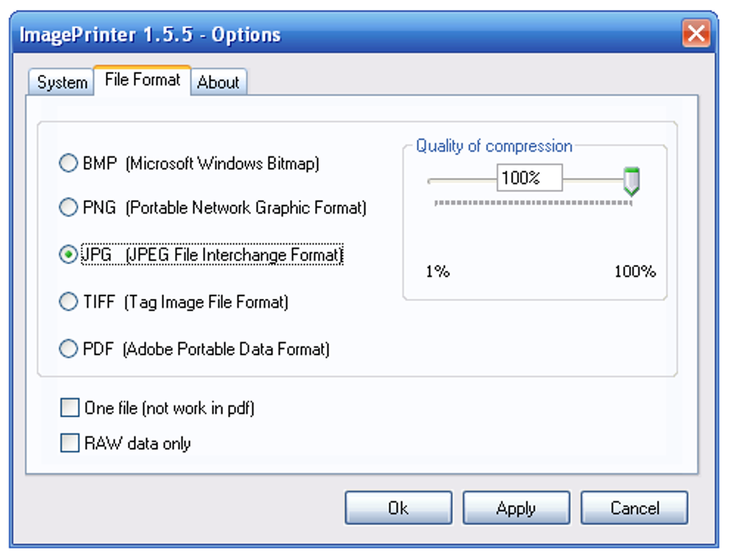The height and width of the screenshot is (560, 734).
Task: Choose PDF Adobe Portable Data Format
Action: (x=68, y=349)
